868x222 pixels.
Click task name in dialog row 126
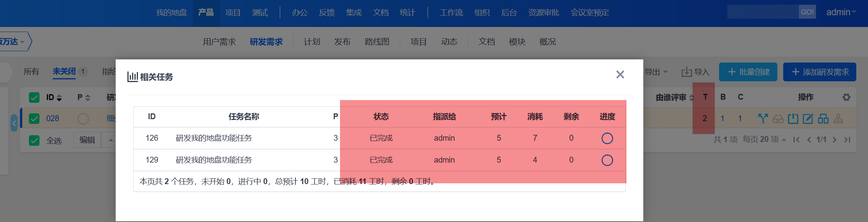pyautogui.click(x=214, y=138)
